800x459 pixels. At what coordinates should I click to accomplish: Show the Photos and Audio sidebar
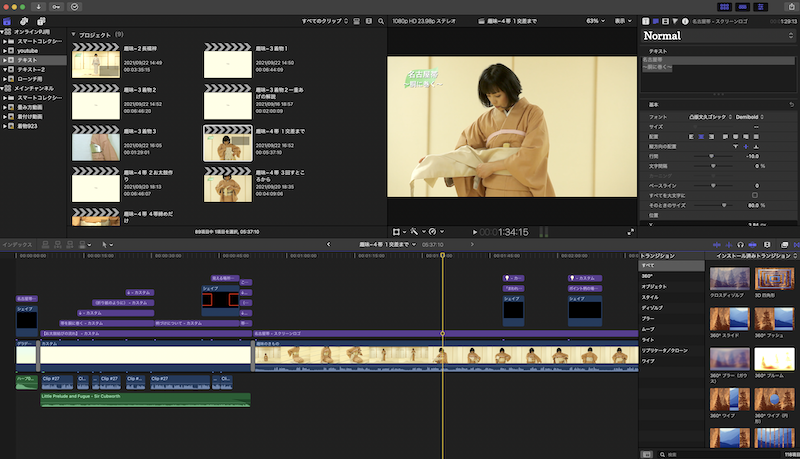[23, 20]
